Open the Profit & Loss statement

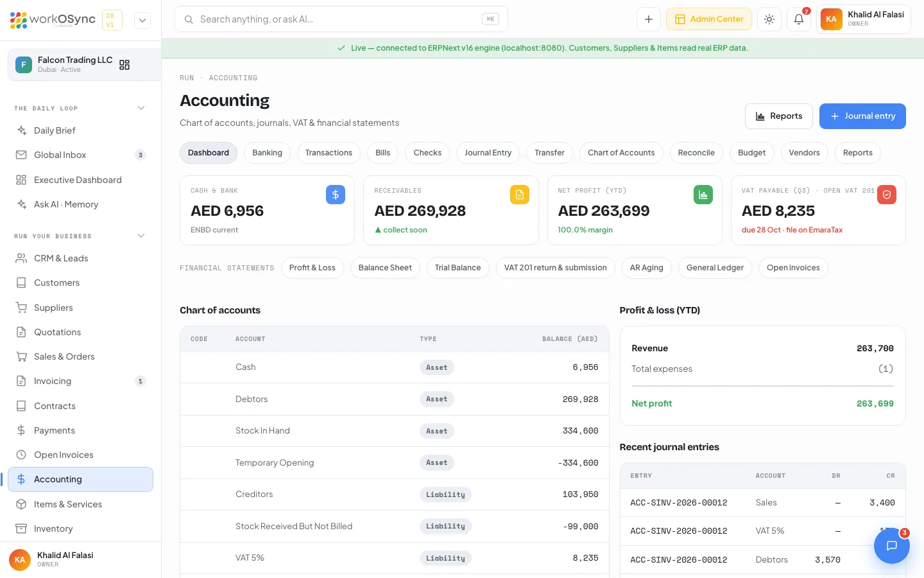312,268
